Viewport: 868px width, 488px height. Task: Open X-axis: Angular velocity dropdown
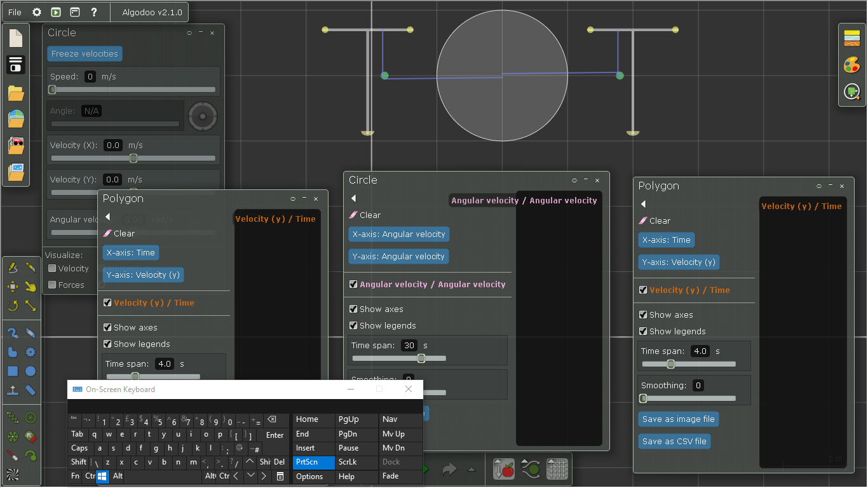[399, 234]
